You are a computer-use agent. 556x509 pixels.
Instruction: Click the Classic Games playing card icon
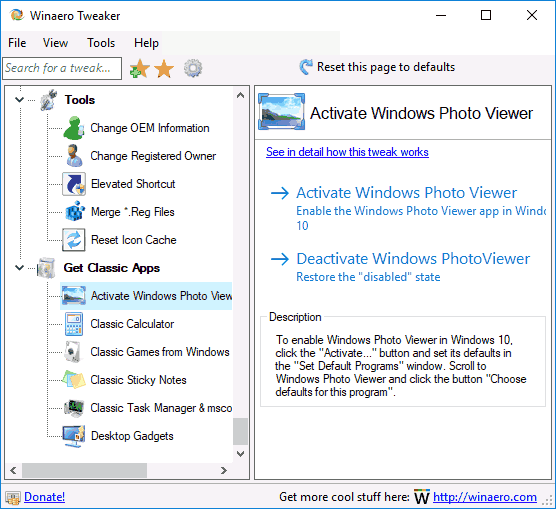click(x=73, y=352)
